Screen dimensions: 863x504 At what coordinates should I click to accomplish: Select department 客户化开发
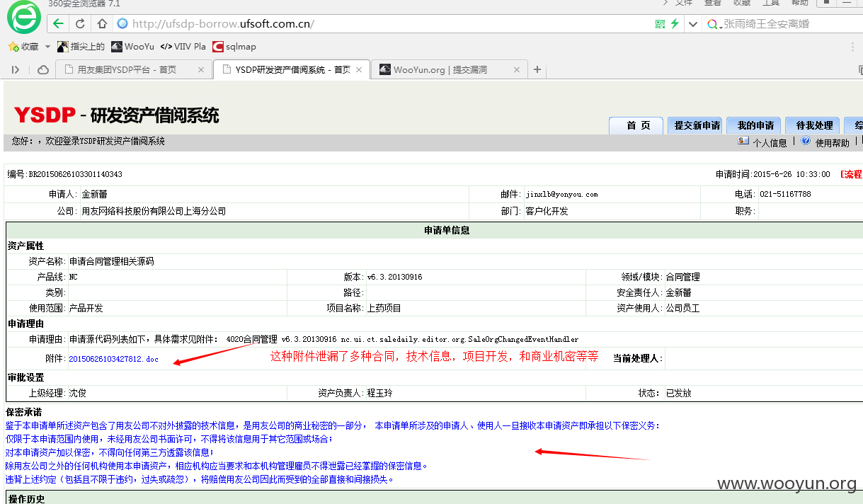(547, 211)
